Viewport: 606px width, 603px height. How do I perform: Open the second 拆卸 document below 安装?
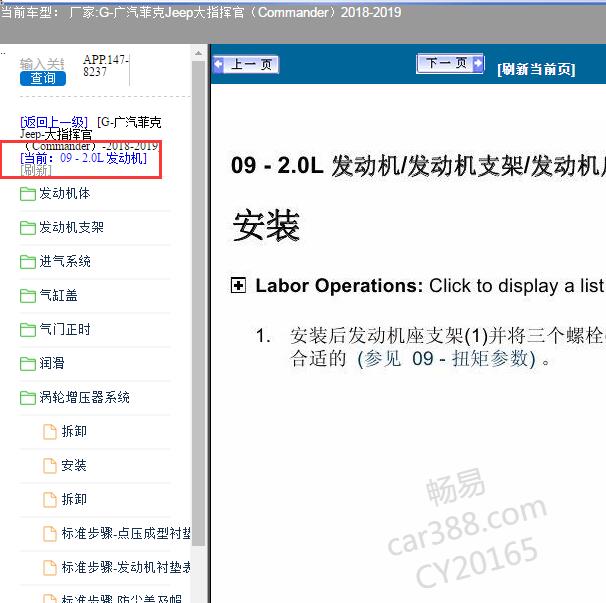click(74, 499)
